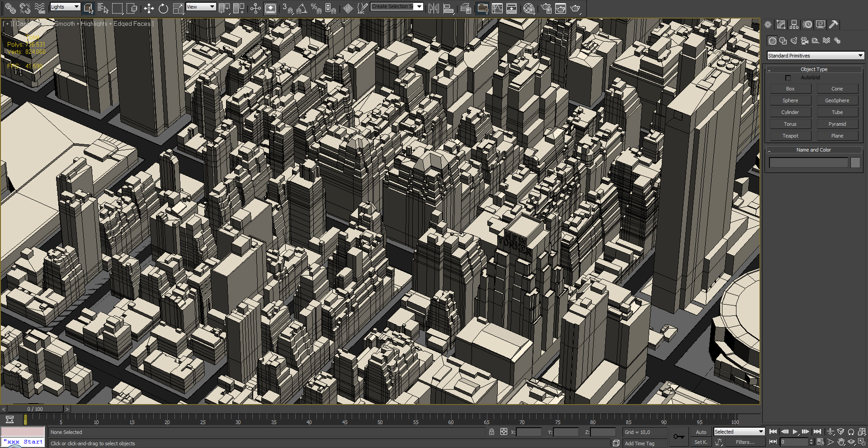This screenshot has height=448, width=868.
Task: Activate the Select and Rotate tool
Action: tap(163, 8)
